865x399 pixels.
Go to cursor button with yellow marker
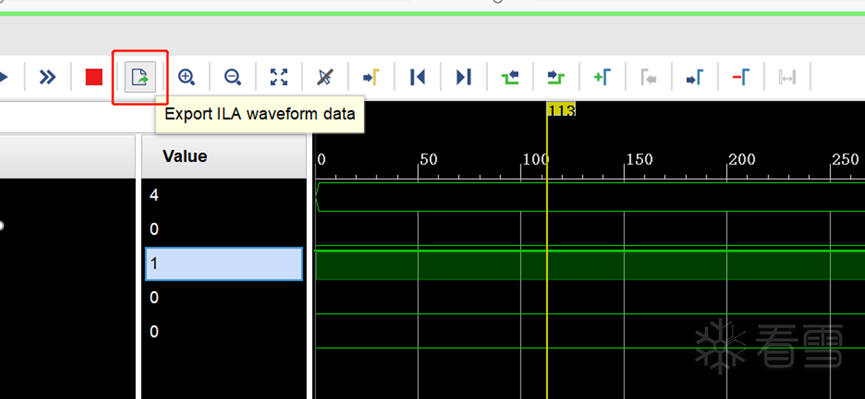371,77
